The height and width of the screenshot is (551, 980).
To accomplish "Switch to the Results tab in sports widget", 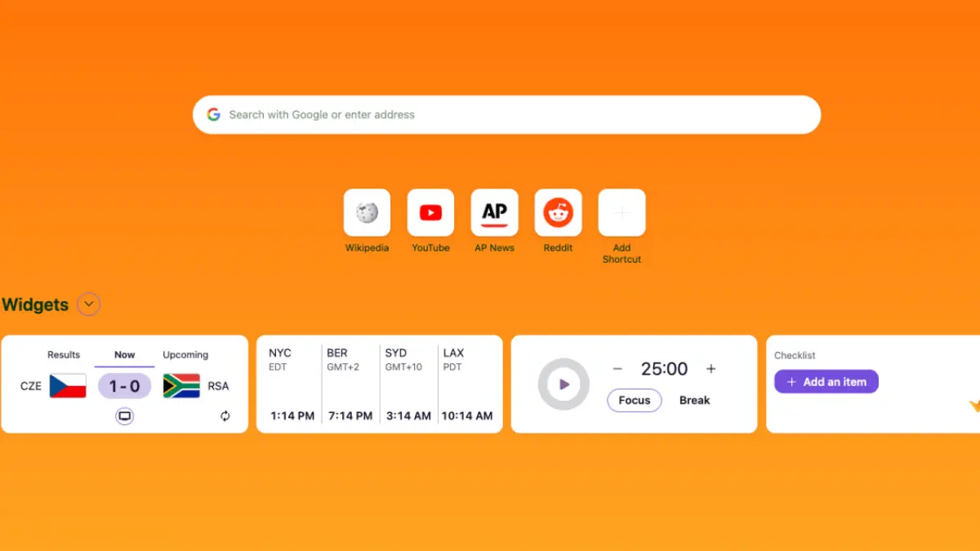I will 64,355.
